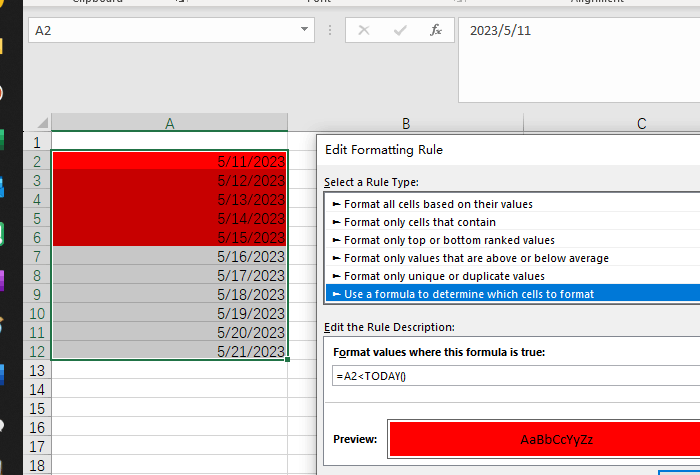Select row 12 header

(37, 351)
